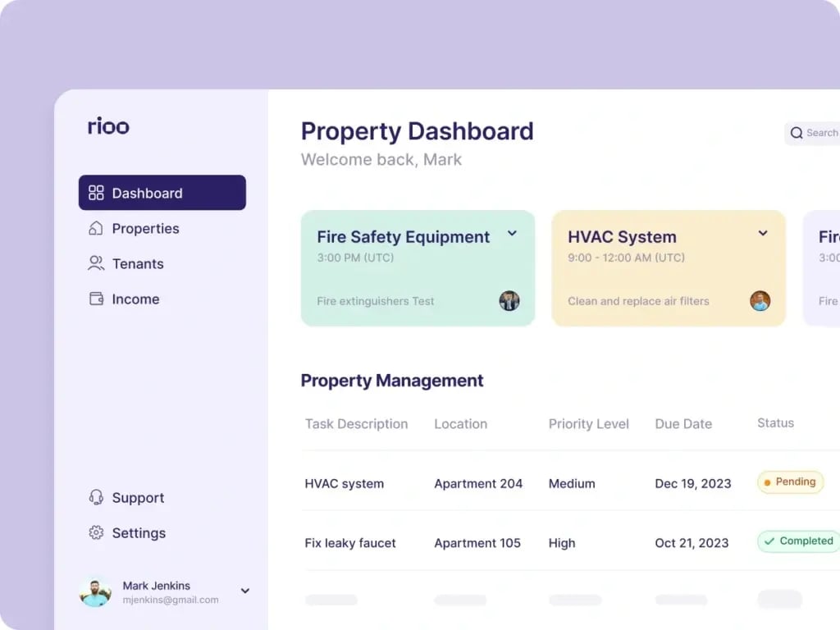Open the Mark Jenkins account dropdown

[244, 591]
